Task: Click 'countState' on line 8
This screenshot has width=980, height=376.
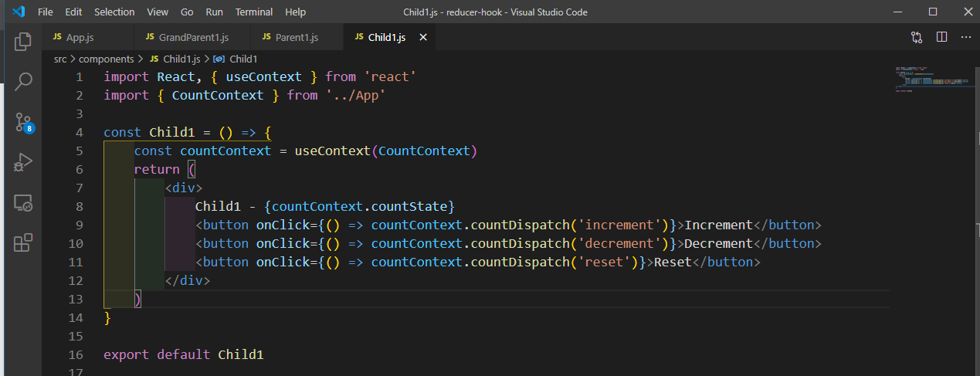Action: pyautogui.click(x=409, y=207)
